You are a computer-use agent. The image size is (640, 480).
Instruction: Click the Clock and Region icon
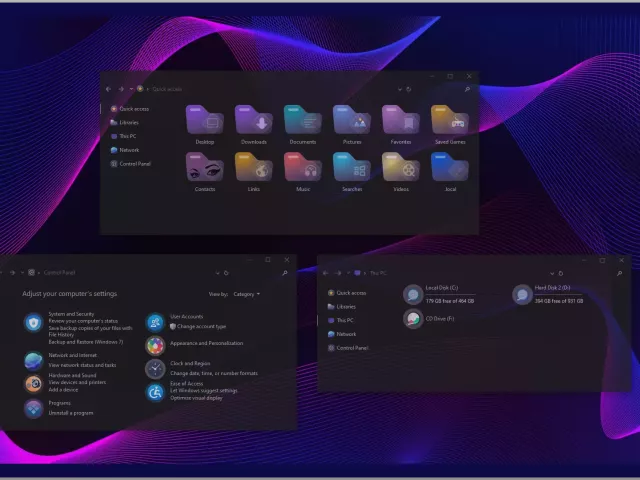point(155,369)
